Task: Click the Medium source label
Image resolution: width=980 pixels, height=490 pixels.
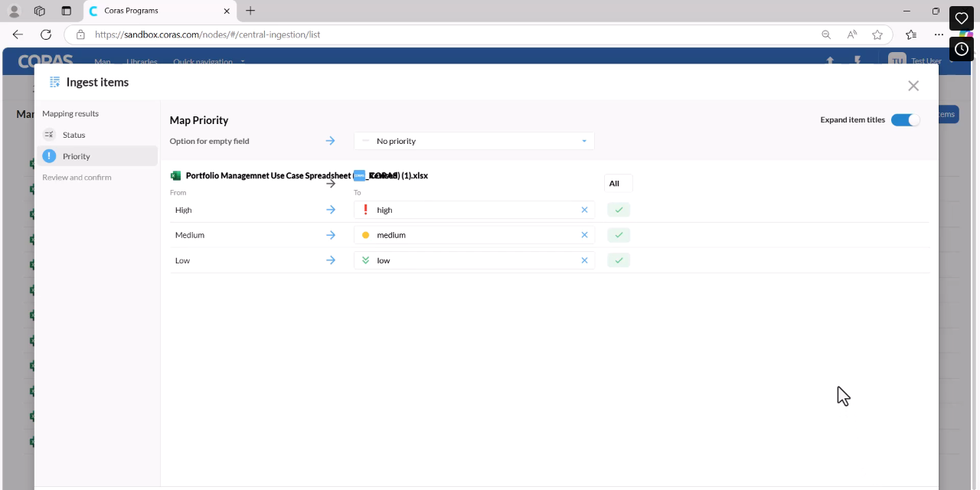Action: pyautogui.click(x=190, y=235)
